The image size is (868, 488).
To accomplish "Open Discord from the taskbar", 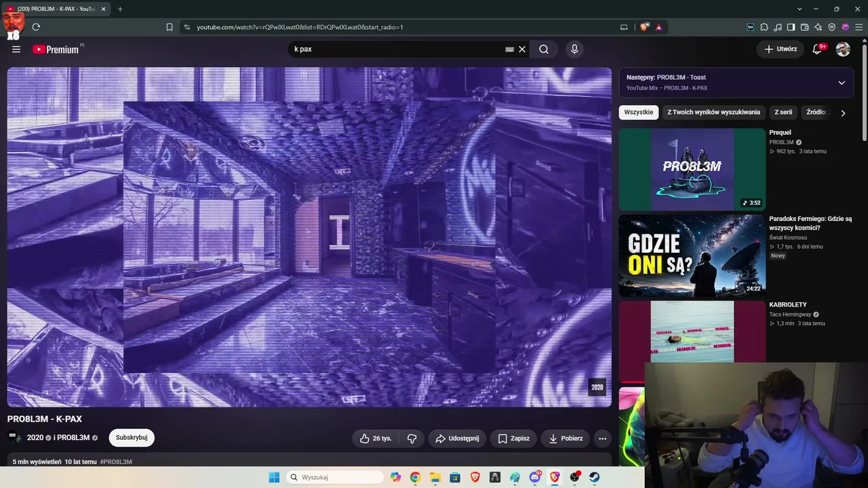I will click(535, 477).
